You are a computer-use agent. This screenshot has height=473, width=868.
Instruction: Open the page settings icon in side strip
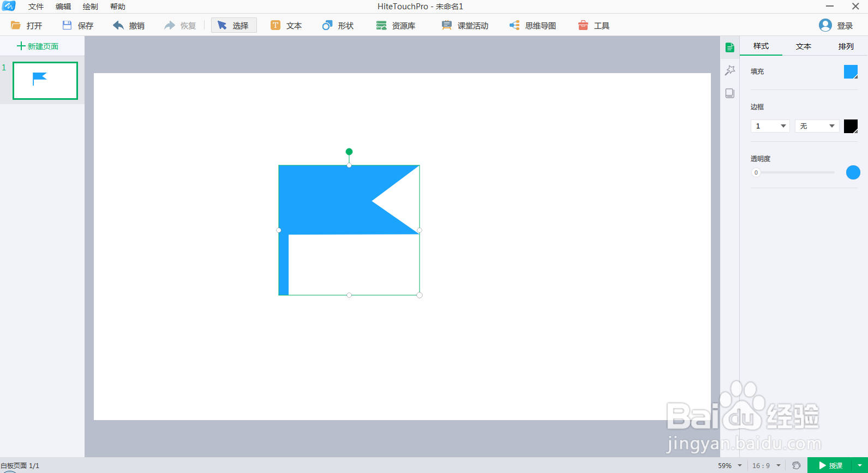[730, 93]
